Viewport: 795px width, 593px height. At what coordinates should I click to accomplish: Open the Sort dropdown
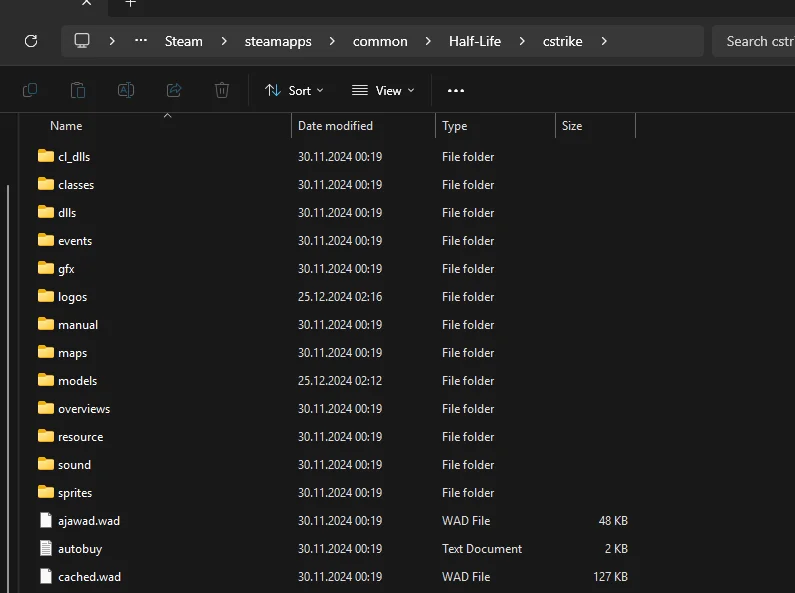(294, 91)
